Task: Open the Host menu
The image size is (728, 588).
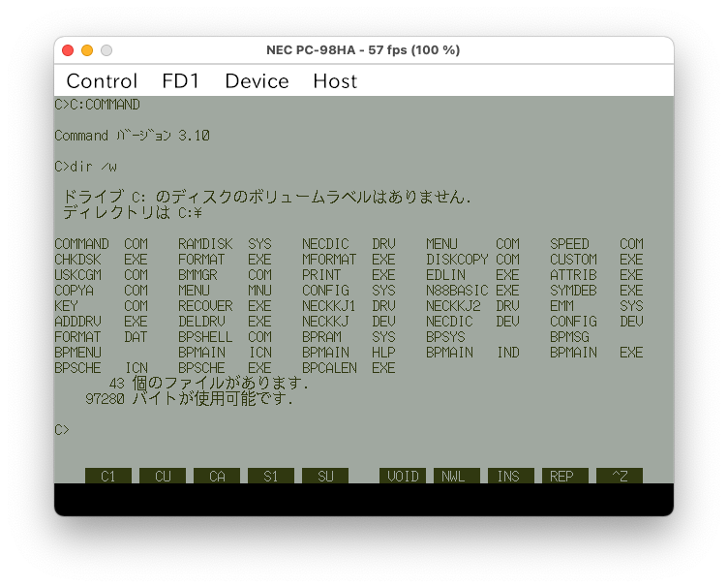Action: (x=335, y=80)
